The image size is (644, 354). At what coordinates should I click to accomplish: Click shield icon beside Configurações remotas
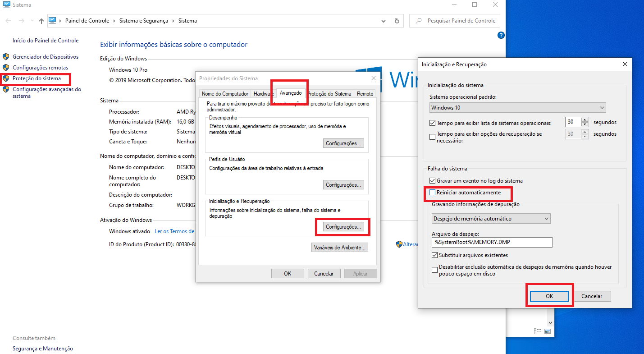click(6, 68)
